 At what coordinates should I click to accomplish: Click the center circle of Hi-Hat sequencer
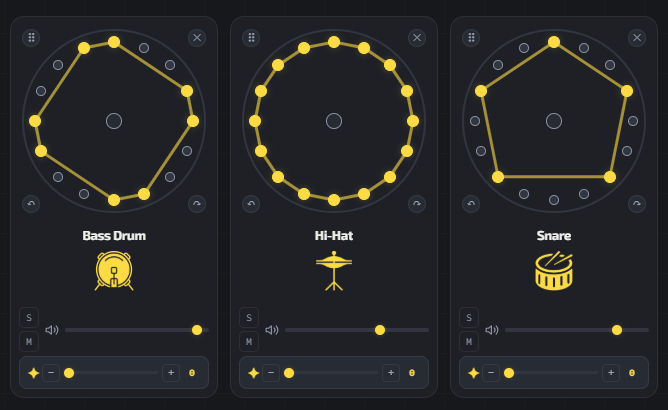tap(334, 121)
